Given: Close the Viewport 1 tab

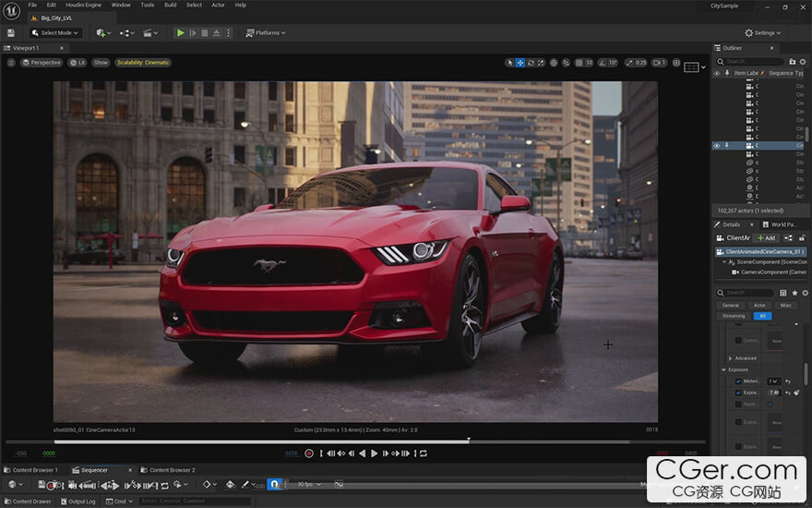Looking at the screenshot, I should point(62,48).
